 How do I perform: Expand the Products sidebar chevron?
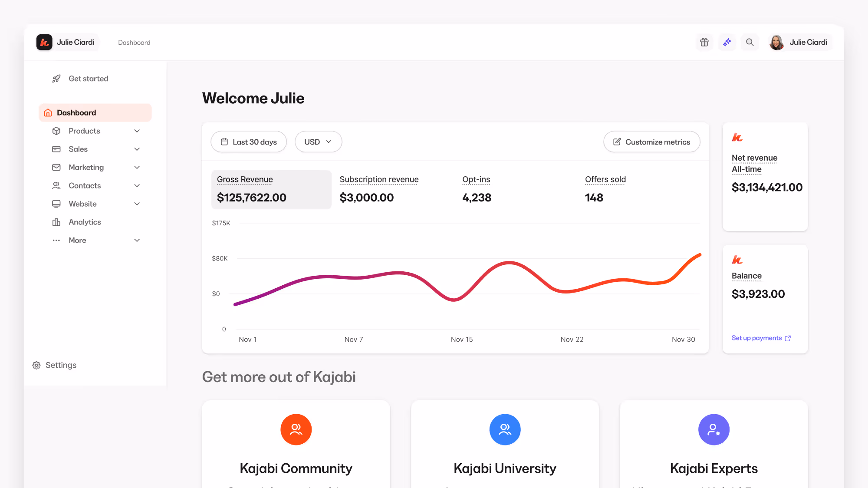coord(137,131)
